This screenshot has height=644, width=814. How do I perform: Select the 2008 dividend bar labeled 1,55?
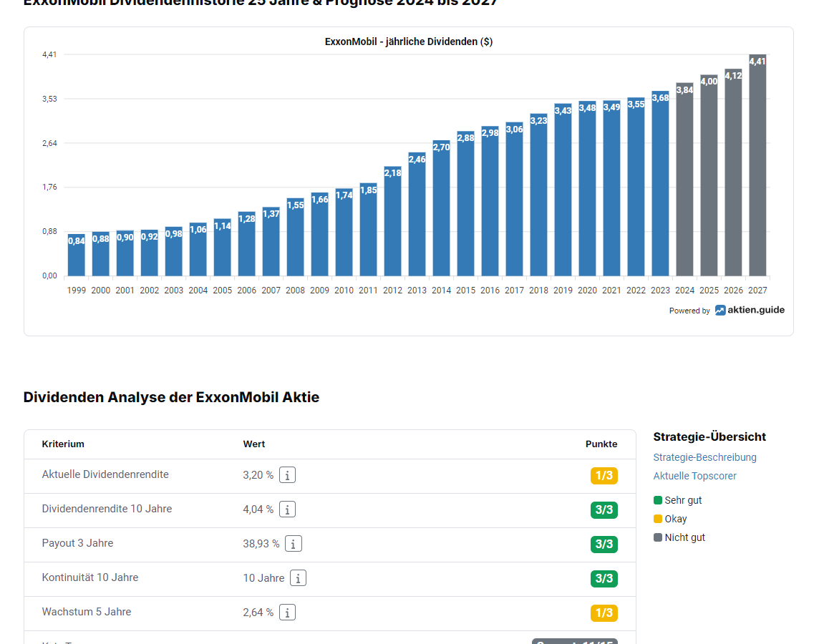point(296,237)
